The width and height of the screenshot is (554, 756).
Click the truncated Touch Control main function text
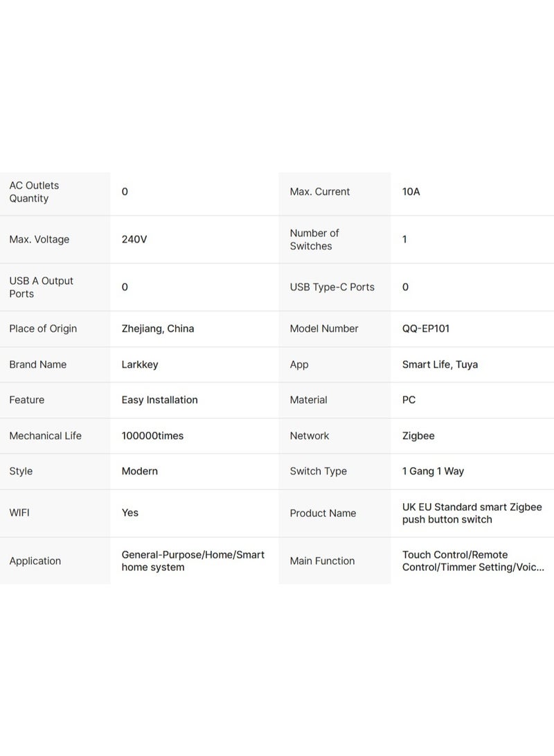[473, 561]
